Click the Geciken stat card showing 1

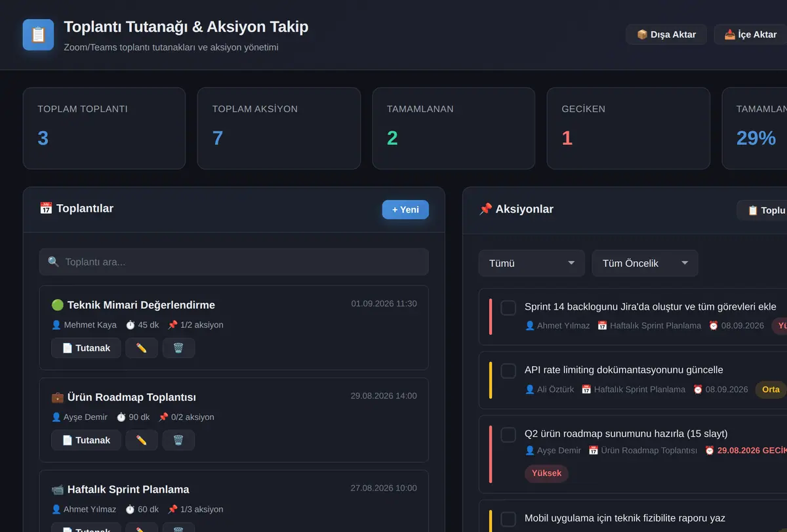pyautogui.click(x=628, y=129)
